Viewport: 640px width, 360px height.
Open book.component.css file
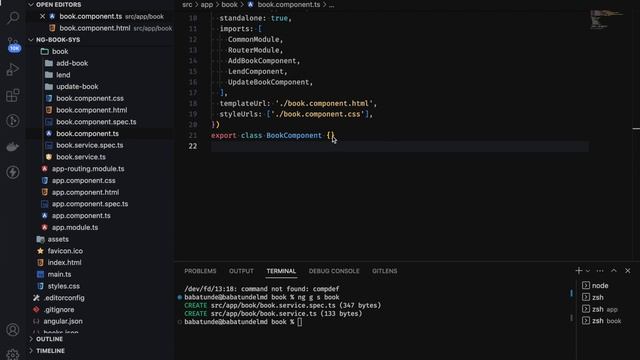90,98
